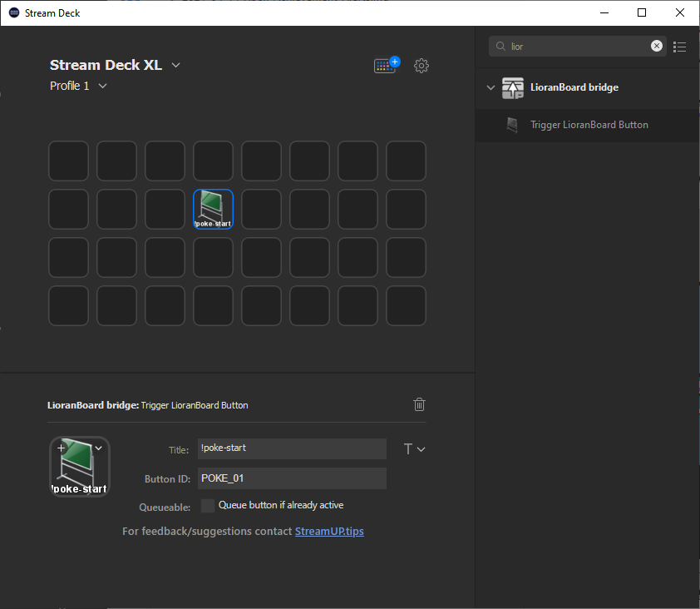
Task: Open the title text formatting T dropdown
Action: pos(414,449)
